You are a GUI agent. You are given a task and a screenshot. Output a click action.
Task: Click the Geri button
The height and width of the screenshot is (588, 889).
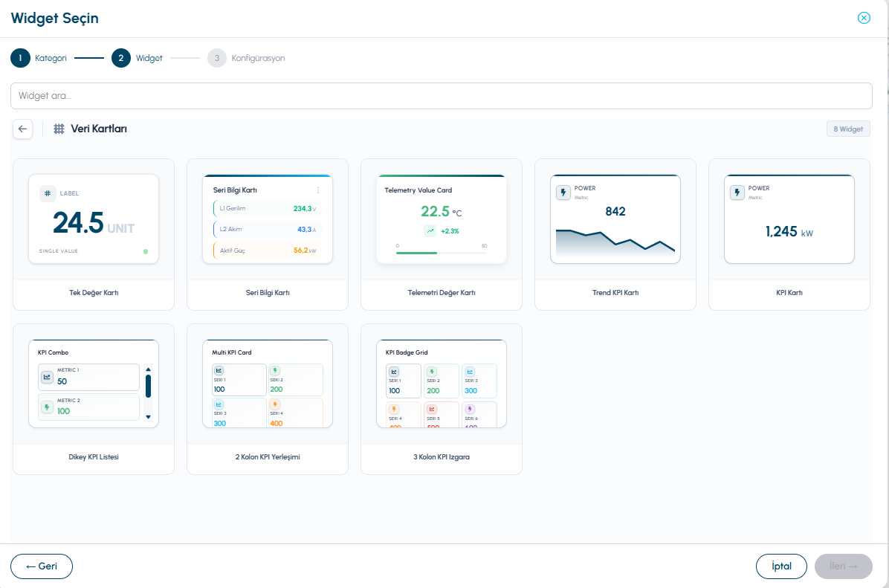[42, 566]
